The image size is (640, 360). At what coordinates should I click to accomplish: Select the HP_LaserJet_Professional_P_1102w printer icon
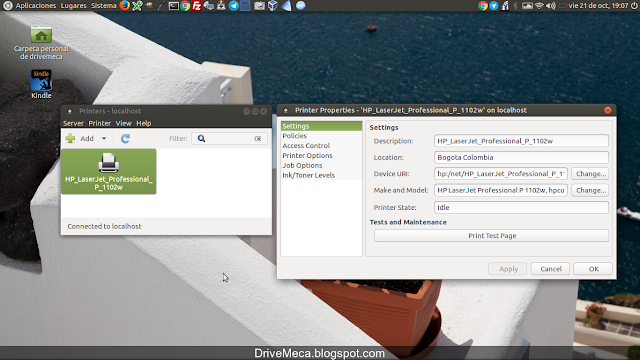point(109,171)
